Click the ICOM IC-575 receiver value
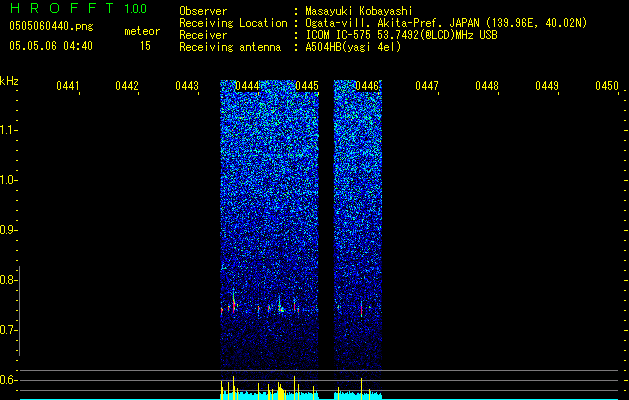 point(401,35)
